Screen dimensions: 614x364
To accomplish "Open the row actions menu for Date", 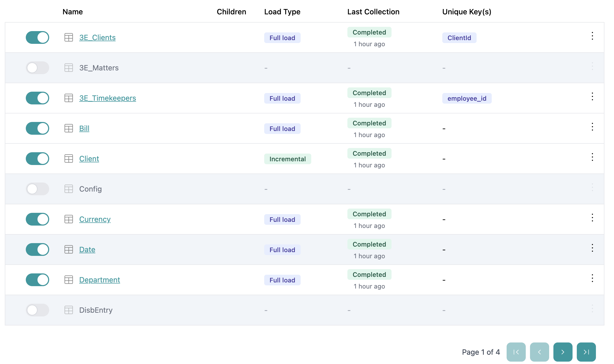I will pyautogui.click(x=592, y=248).
